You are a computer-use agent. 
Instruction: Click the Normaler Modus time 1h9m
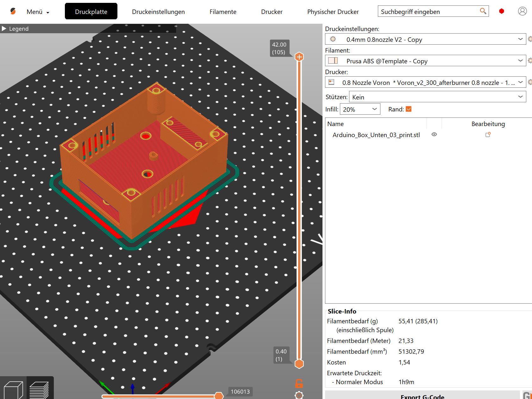point(406,382)
